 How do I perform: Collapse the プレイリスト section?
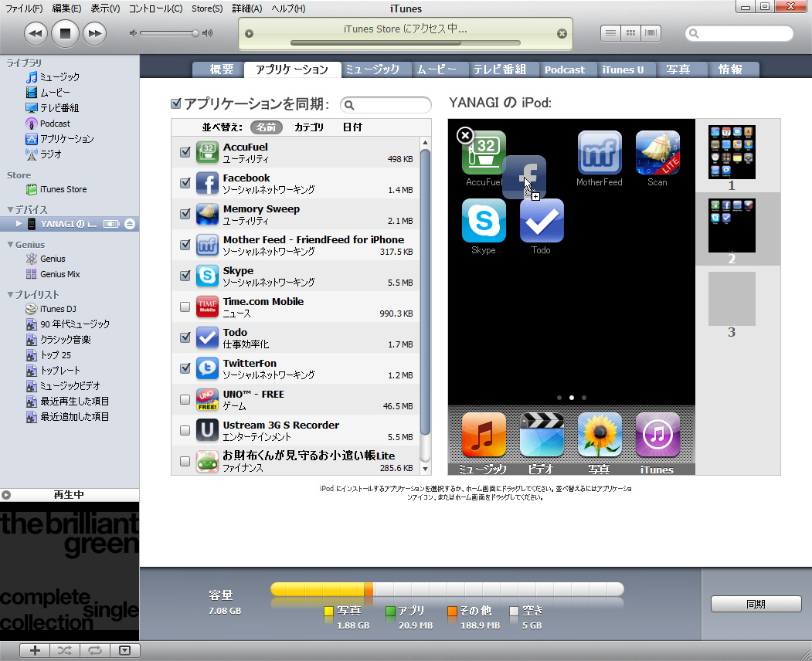(x=10, y=294)
